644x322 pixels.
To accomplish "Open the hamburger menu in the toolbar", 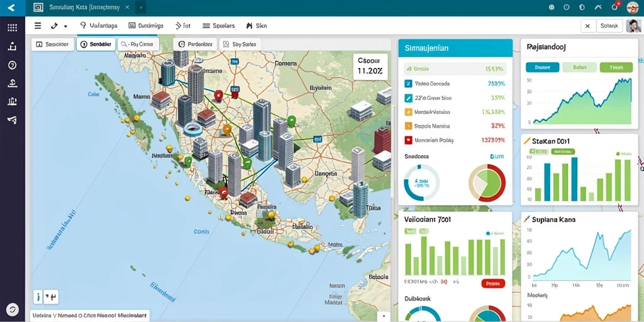I will (37, 25).
